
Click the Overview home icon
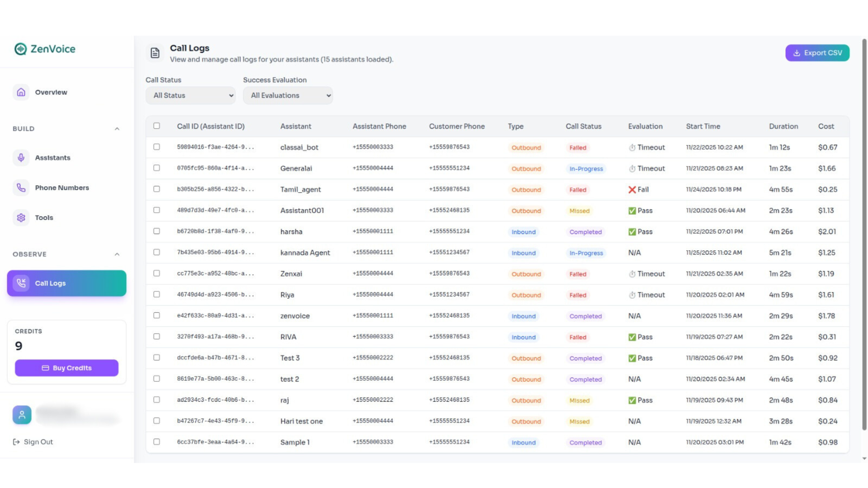[21, 92]
